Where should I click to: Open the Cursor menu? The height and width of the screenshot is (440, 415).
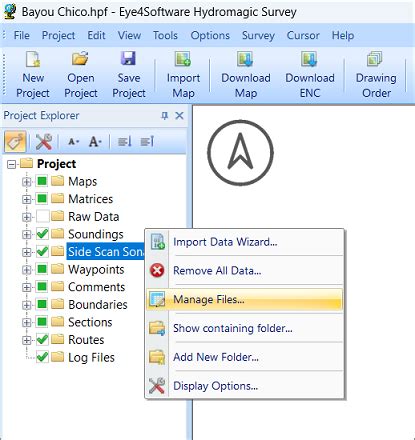coord(303,35)
